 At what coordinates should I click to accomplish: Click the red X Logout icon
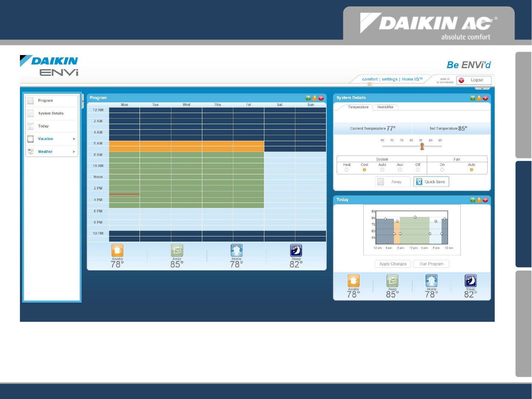pos(461,80)
